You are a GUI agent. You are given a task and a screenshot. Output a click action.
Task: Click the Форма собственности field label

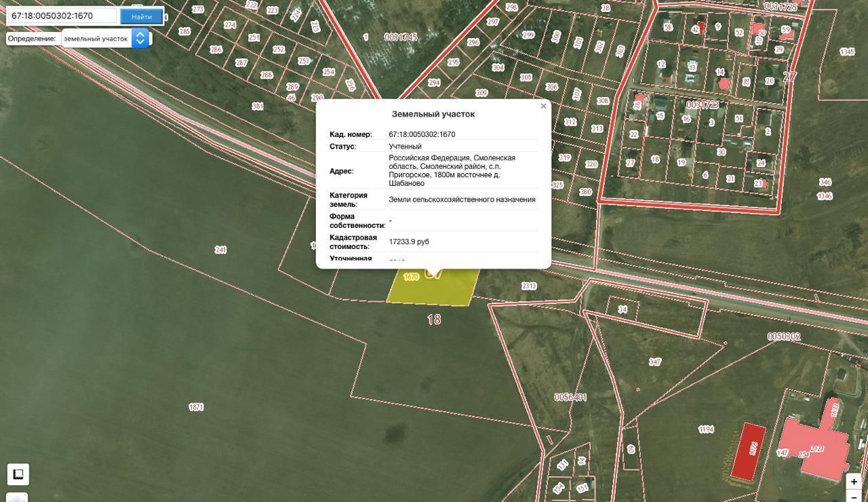[357, 220]
